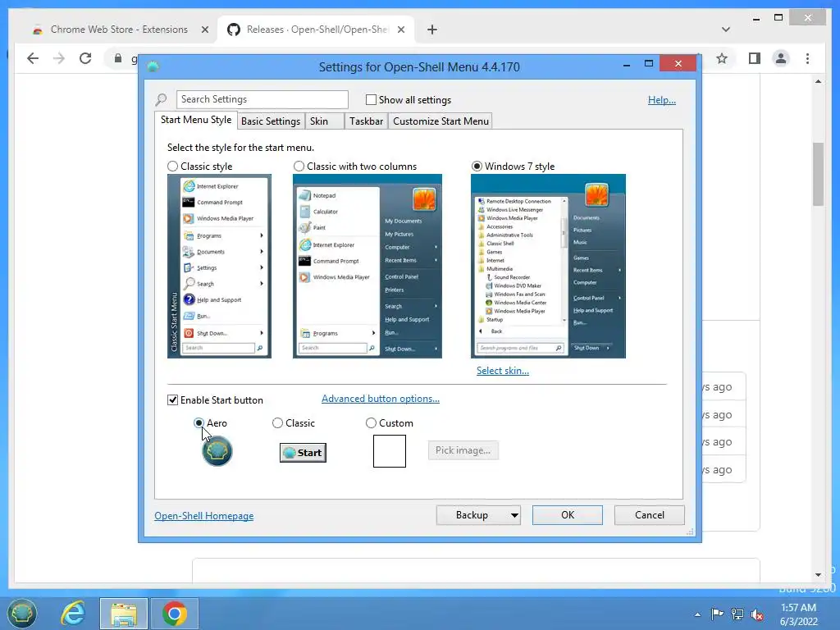Select Windows 7 style radio button
The width and height of the screenshot is (840, 630).
(x=477, y=167)
